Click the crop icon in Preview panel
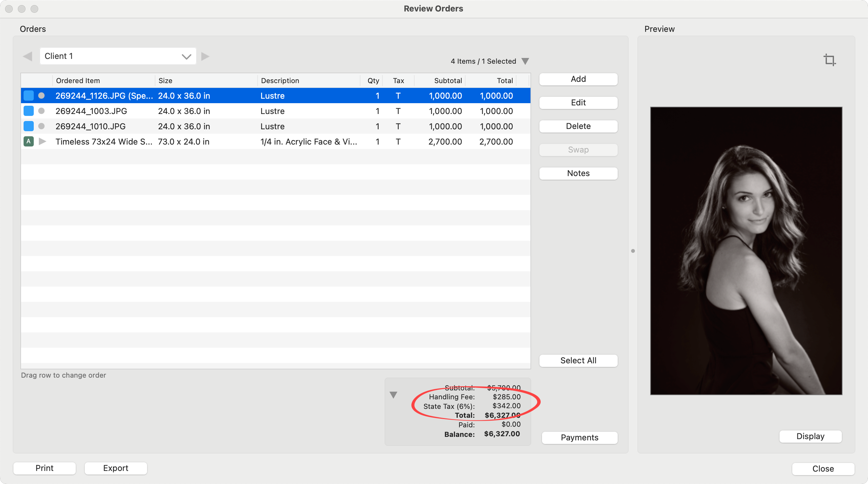 [x=829, y=60]
